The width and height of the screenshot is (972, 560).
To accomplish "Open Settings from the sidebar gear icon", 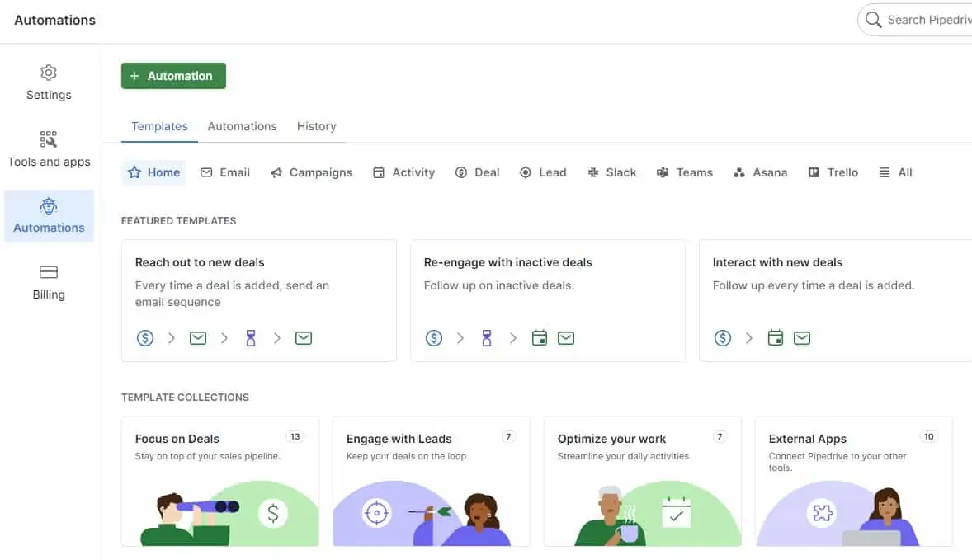I will click(49, 82).
